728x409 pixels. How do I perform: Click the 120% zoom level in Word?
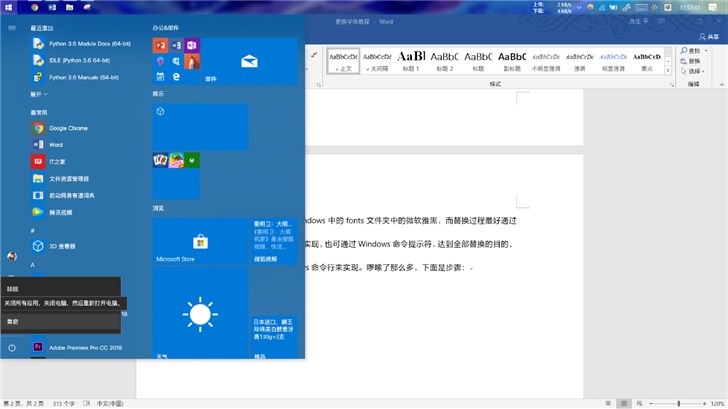[718, 404]
